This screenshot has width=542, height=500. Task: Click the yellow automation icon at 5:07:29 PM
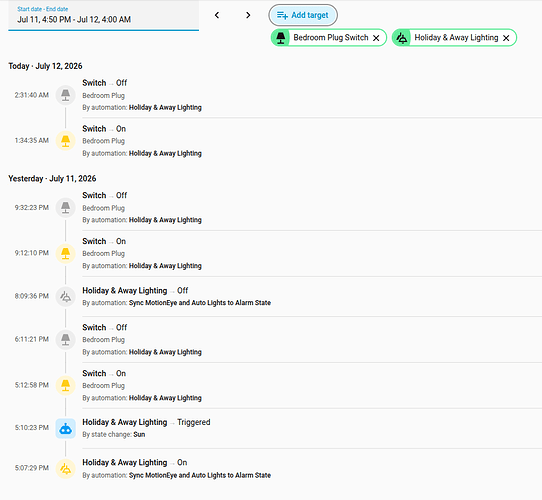tap(65, 469)
